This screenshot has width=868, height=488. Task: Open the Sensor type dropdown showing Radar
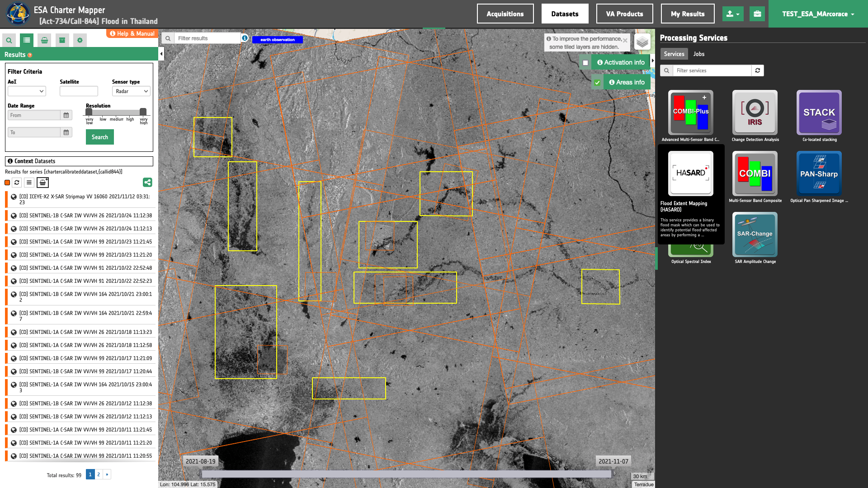pyautogui.click(x=131, y=91)
